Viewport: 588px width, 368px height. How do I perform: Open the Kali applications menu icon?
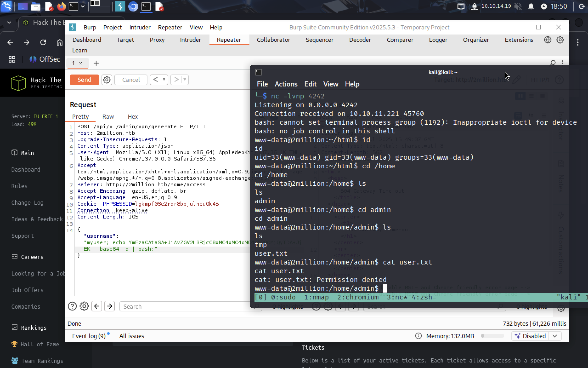pos(6,6)
